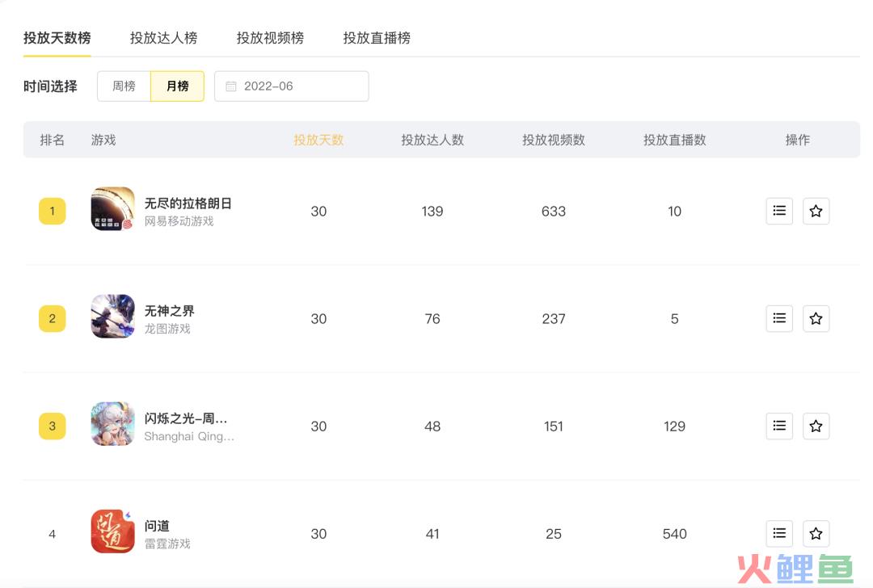Click the calendar icon in date field
Viewport: 873px width, 588px height.
pyautogui.click(x=231, y=86)
